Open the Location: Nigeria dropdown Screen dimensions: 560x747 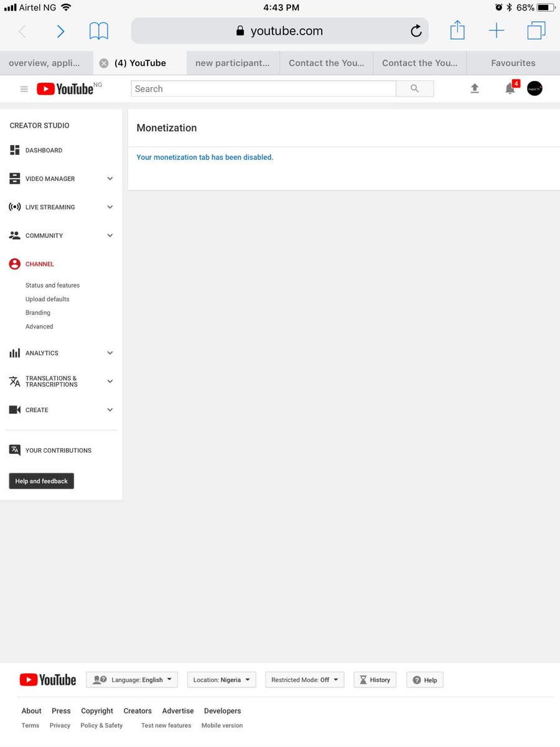pyautogui.click(x=222, y=680)
